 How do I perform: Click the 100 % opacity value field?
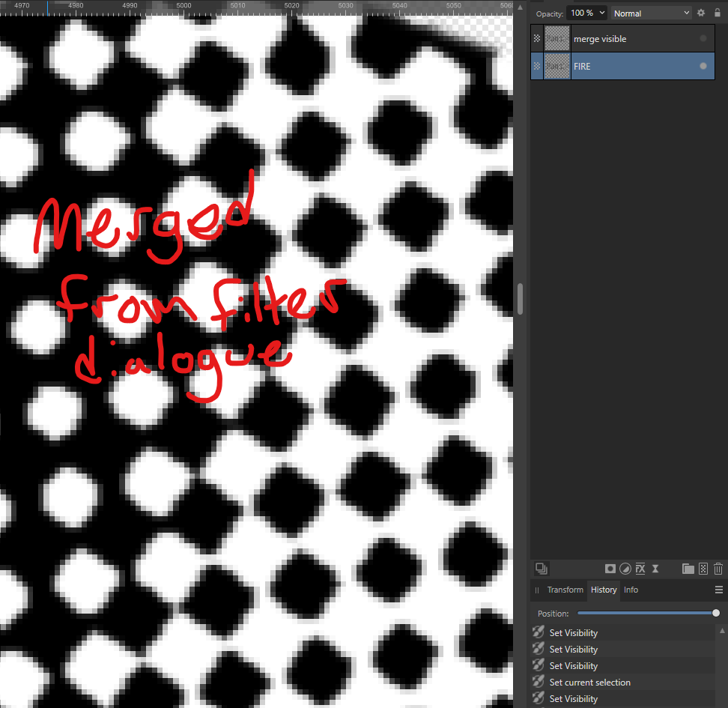click(582, 13)
